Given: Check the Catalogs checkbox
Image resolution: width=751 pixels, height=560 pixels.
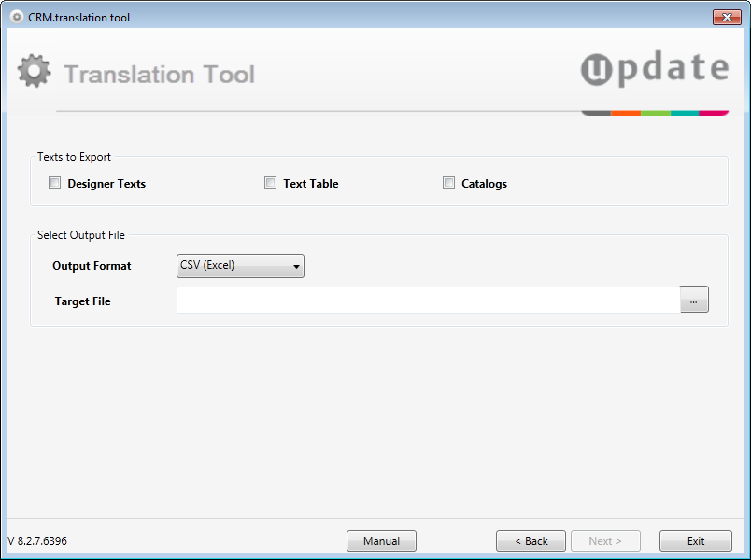Looking at the screenshot, I should point(448,182).
